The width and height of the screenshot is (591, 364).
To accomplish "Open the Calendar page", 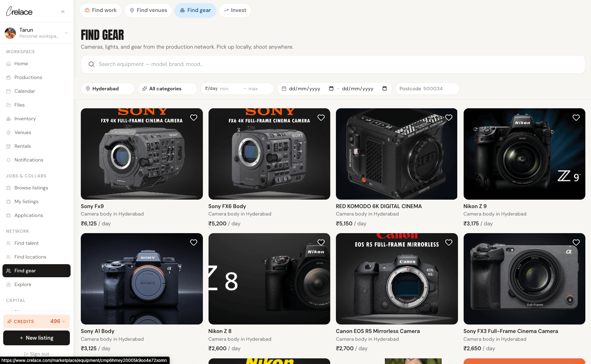I will pyautogui.click(x=37, y=91).
